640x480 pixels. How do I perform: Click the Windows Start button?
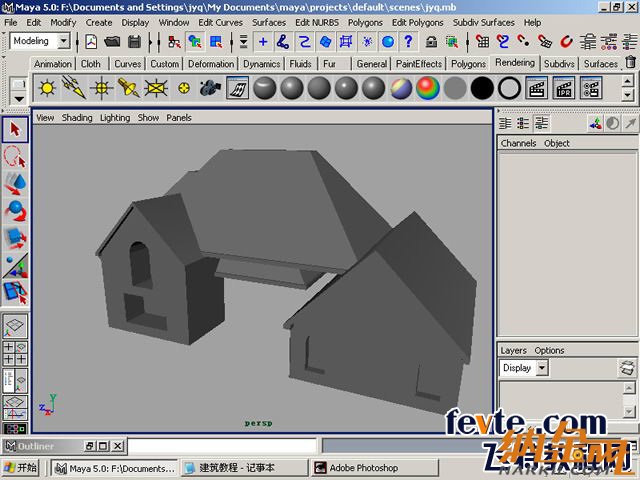coord(22,467)
